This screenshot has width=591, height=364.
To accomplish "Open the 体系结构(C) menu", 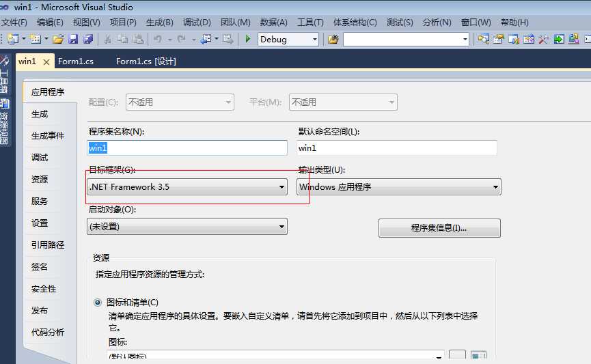I will coord(355,23).
